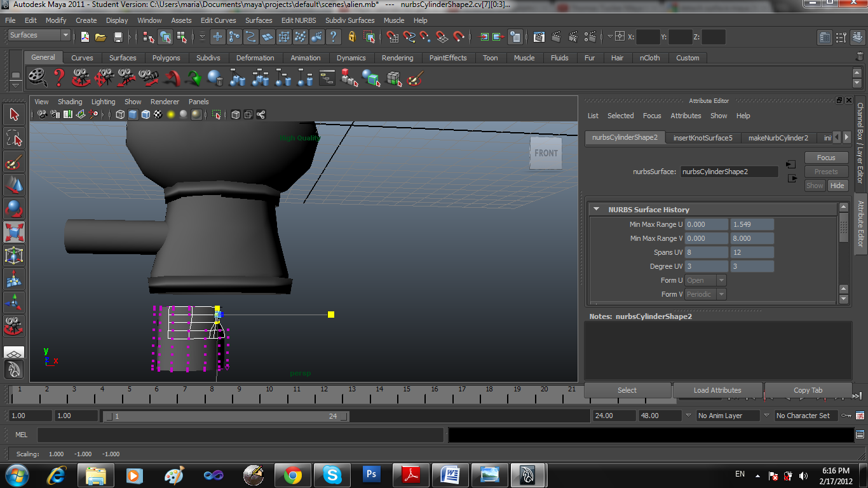Image resolution: width=868 pixels, height=488 pixels.
Task: Choose the Paint Selection tool
Action: pyautogui.click(x=14, y=162)
